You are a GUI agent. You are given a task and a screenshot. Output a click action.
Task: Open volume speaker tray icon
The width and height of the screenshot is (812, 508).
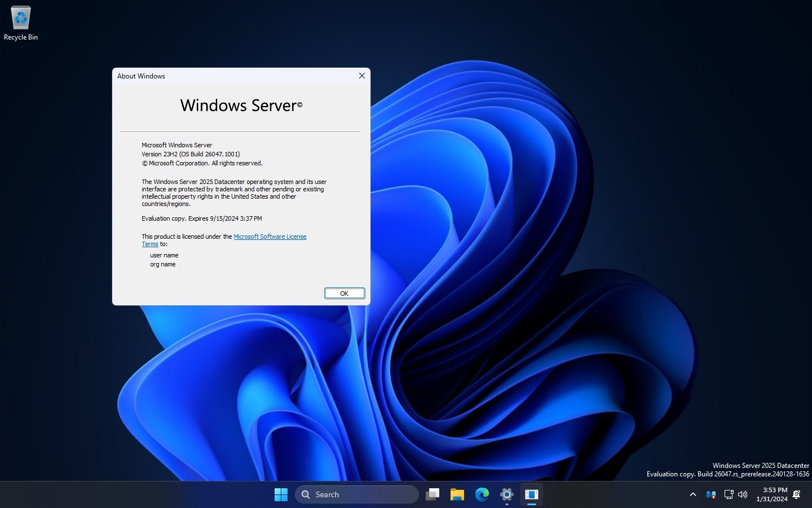(x=743, y=494)
